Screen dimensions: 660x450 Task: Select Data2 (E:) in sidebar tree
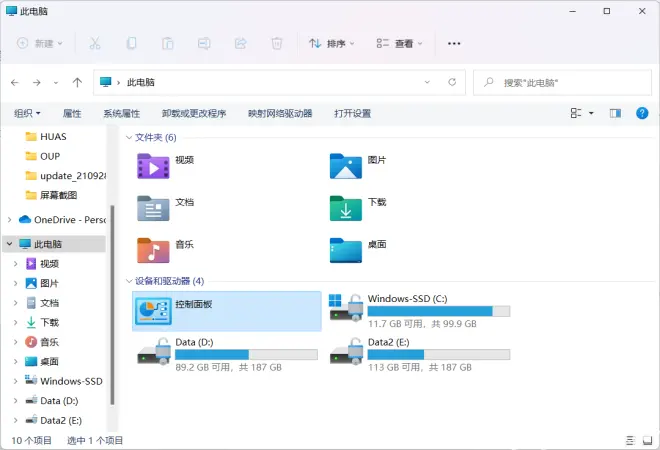pos(53,420)
